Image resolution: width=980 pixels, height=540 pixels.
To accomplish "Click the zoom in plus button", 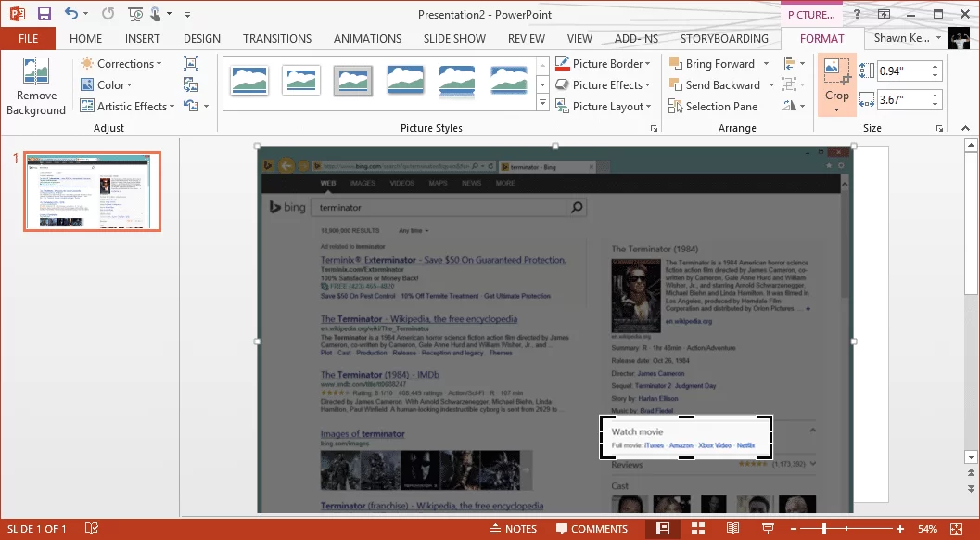I will pyautogui.click(x=900, y=529).
